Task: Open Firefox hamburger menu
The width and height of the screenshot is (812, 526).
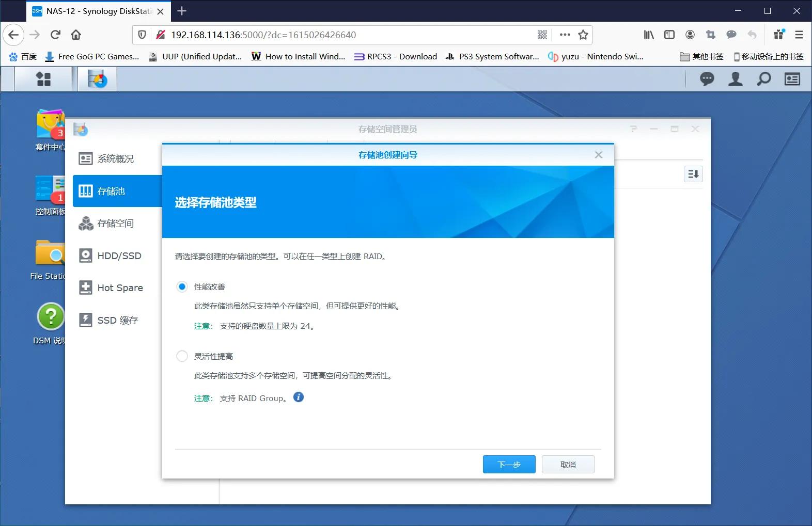Action: 799,35
